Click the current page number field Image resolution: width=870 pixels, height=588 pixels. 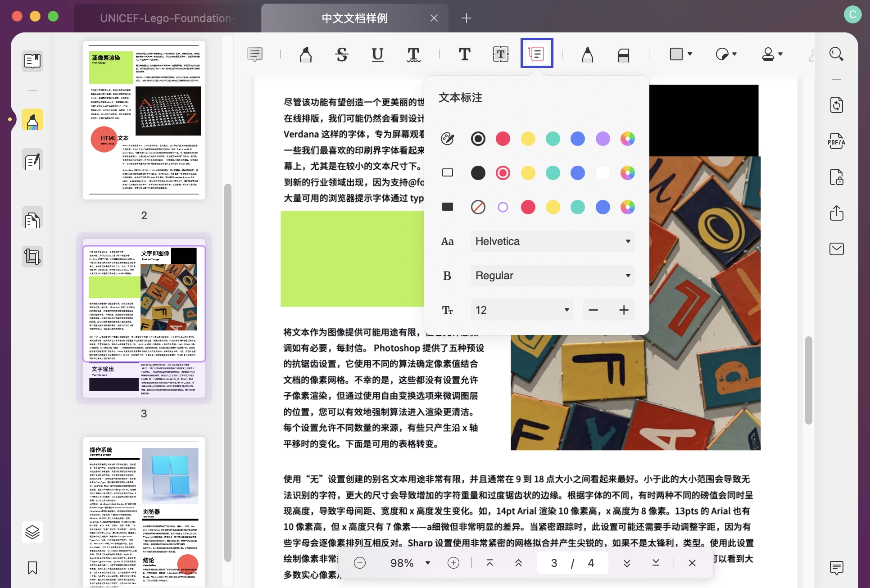(x=554, y=563)
